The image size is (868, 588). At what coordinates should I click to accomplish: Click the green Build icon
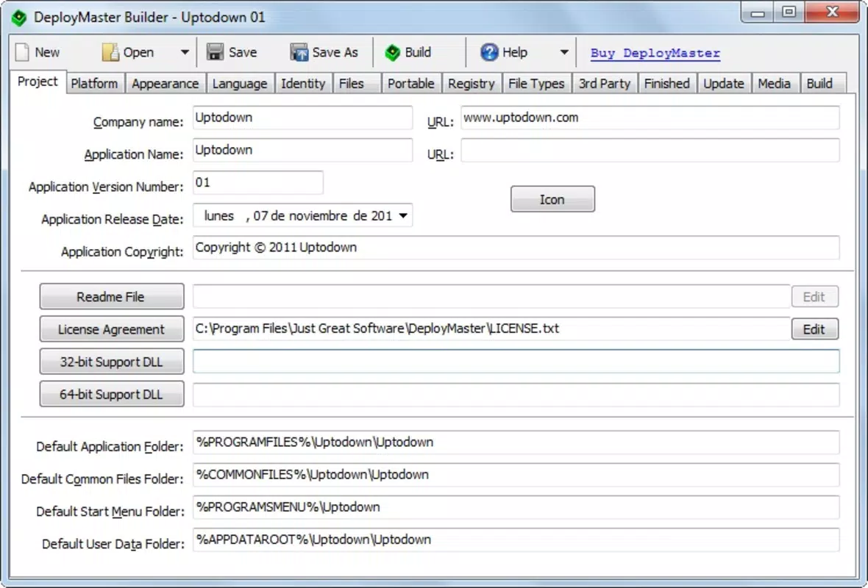point(393,52)
